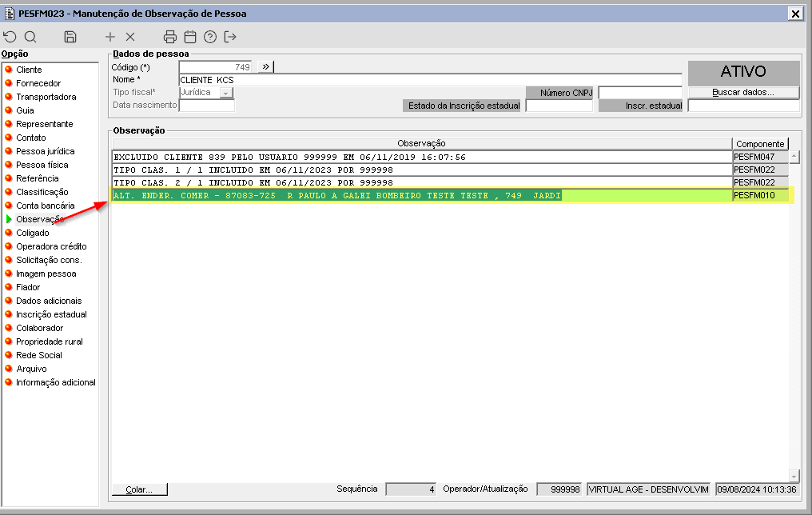The image size is (812, 515).
Task: Select the Observação option
Action: (x=40, y=219)
